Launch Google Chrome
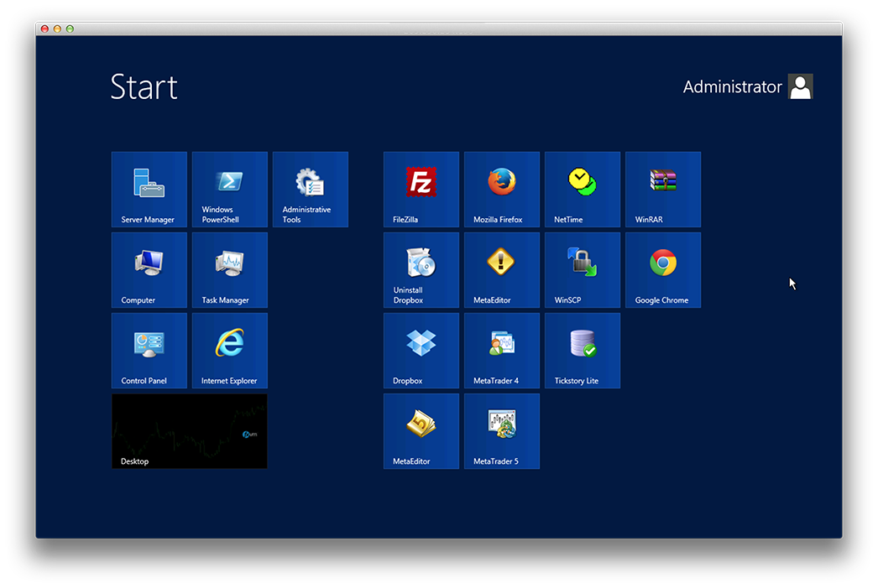 click(x=663, y=270)
